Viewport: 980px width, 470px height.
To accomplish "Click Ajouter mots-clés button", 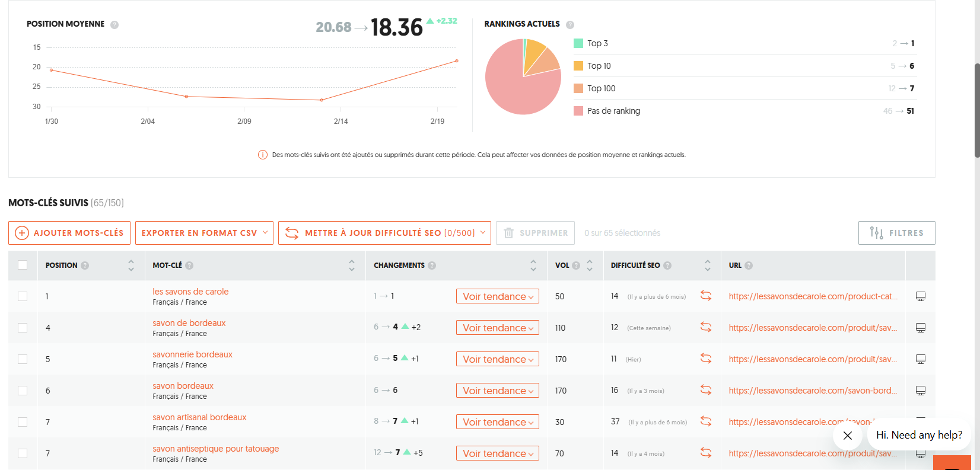I will (69, 233).
